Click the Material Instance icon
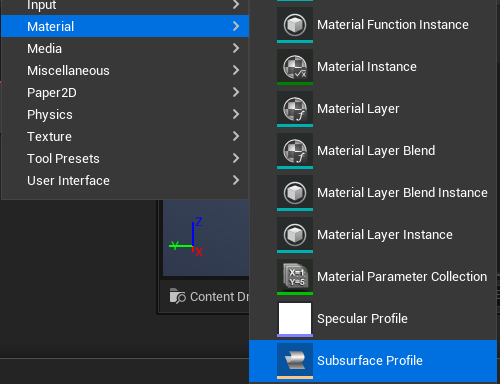 (295, 67)
